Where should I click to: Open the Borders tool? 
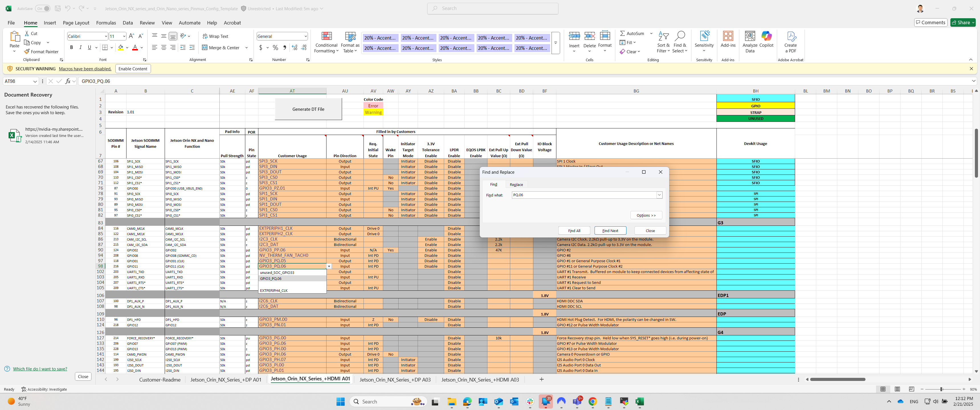click(x=105, y=48)
